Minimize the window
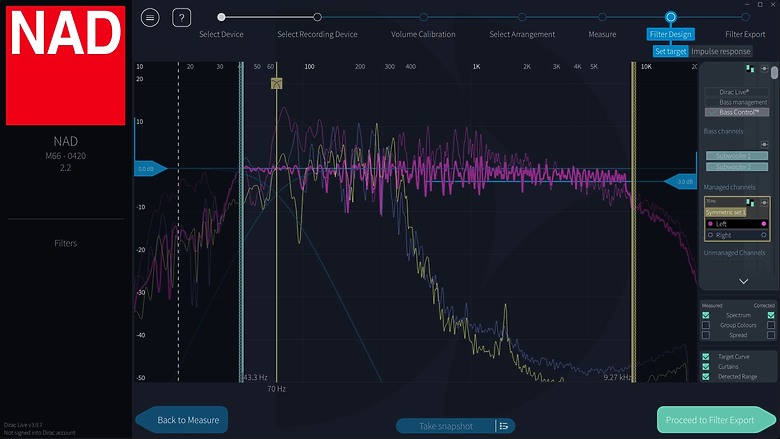The height and width of the screenshot is (439, 780). (x=747, y=4)
